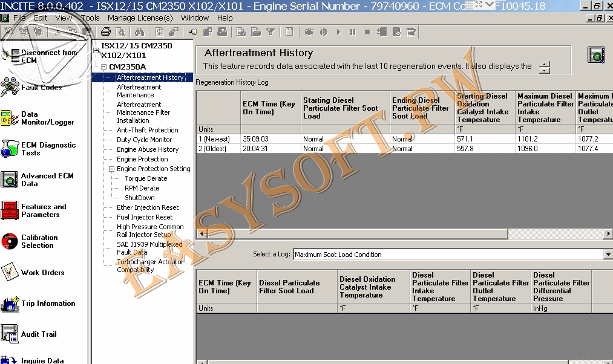613x364 pixels.
Task: Click the dropdown arrow of Select a Log
Action: [x=608, y=255]
